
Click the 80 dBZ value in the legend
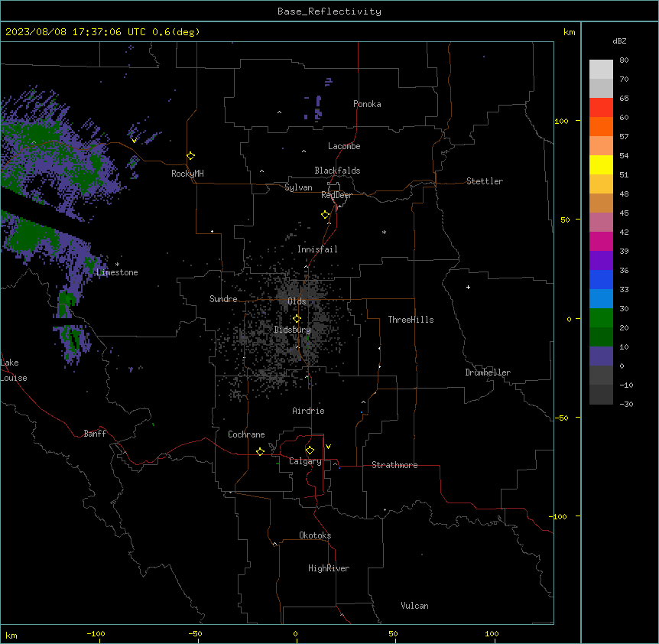tap(624, 60)
